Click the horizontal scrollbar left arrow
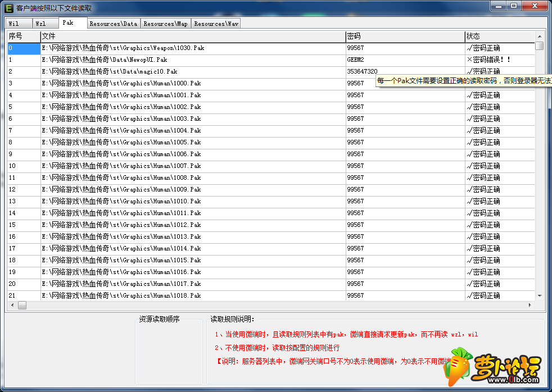 [x=12, y=305]
